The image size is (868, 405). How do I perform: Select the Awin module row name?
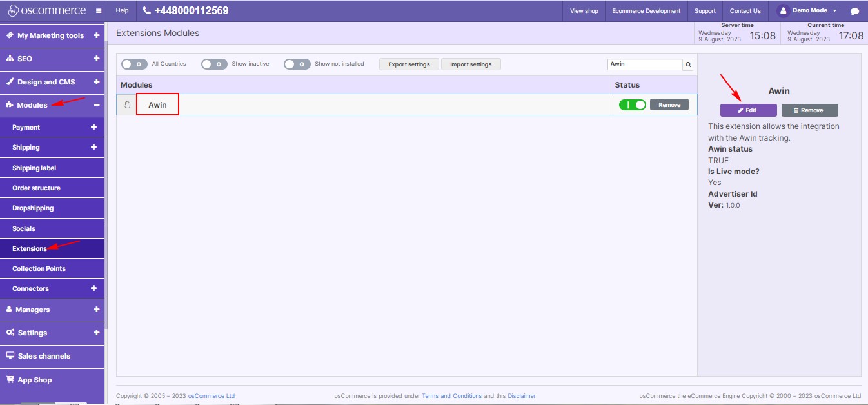coord(157,104)
